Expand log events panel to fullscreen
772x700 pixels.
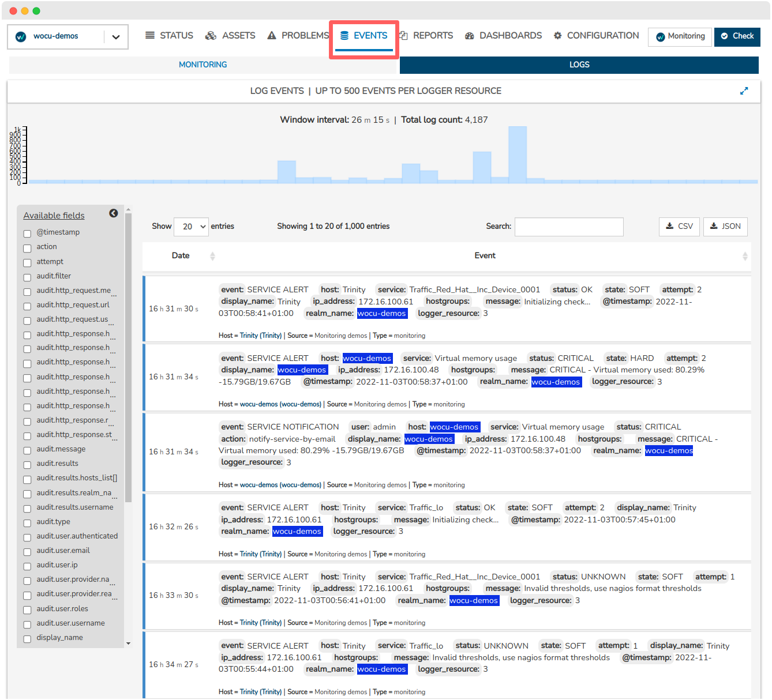click(744, 91)
